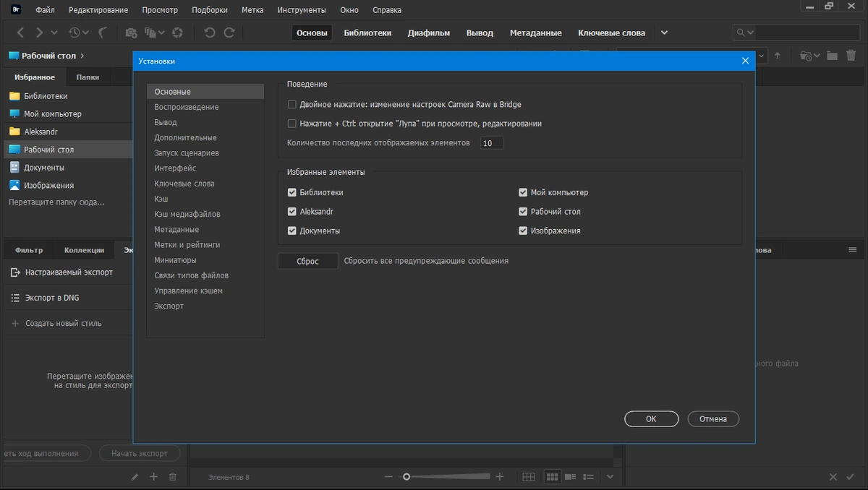The image size is (868, 490).
Task: Enable double-click Camera Raw settings checkbox
Action: click(x=292, y=104)
